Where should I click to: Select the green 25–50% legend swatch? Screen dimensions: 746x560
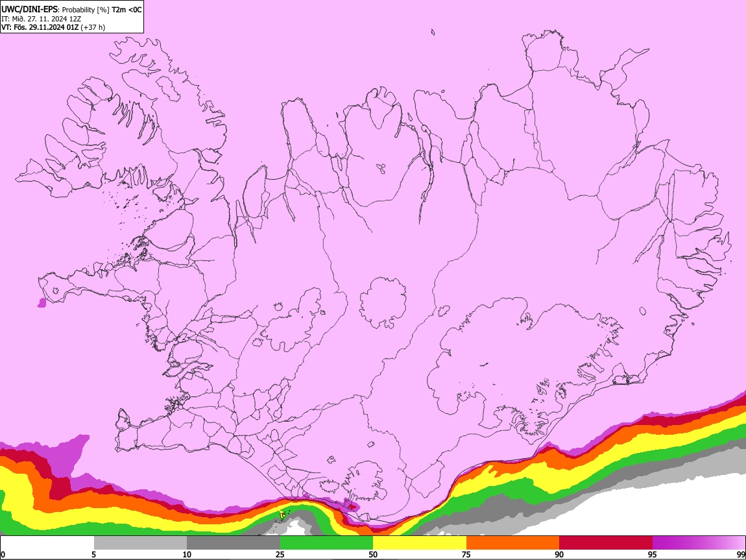click(x=326, y=543)
